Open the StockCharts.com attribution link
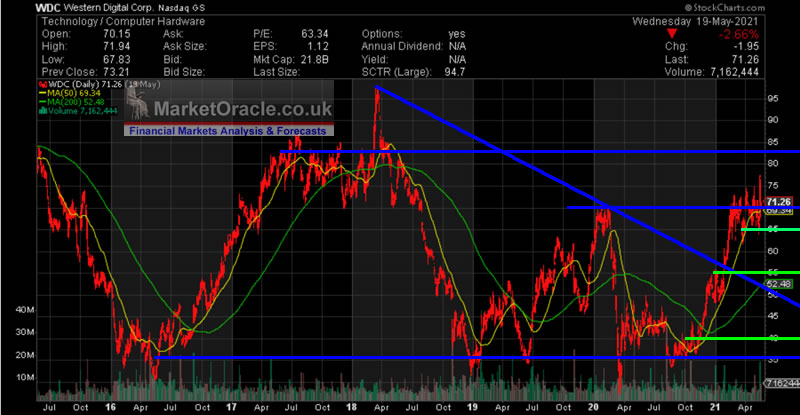The image size is (800, 415). [724, 8]
